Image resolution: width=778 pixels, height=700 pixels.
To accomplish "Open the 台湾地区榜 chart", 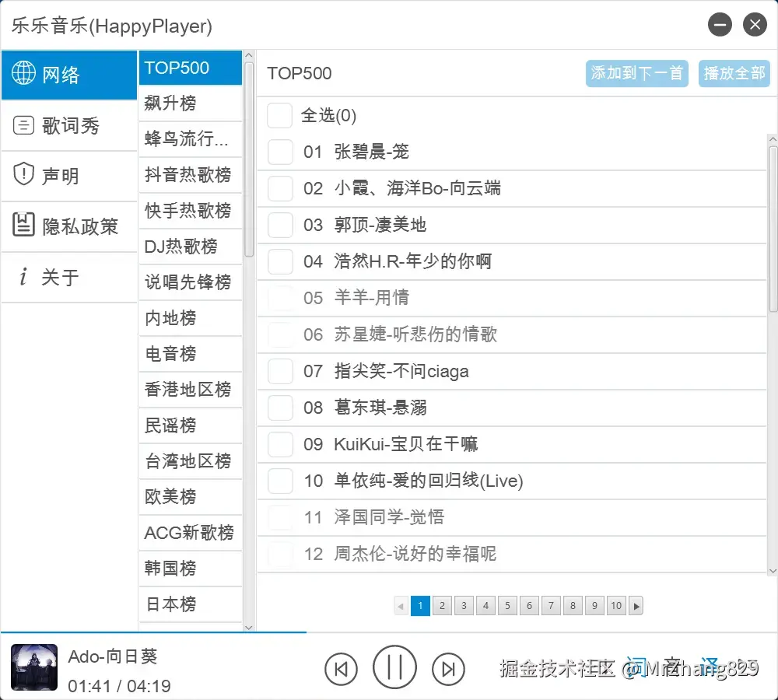I will pyautogui.click(x=191, y=461).
